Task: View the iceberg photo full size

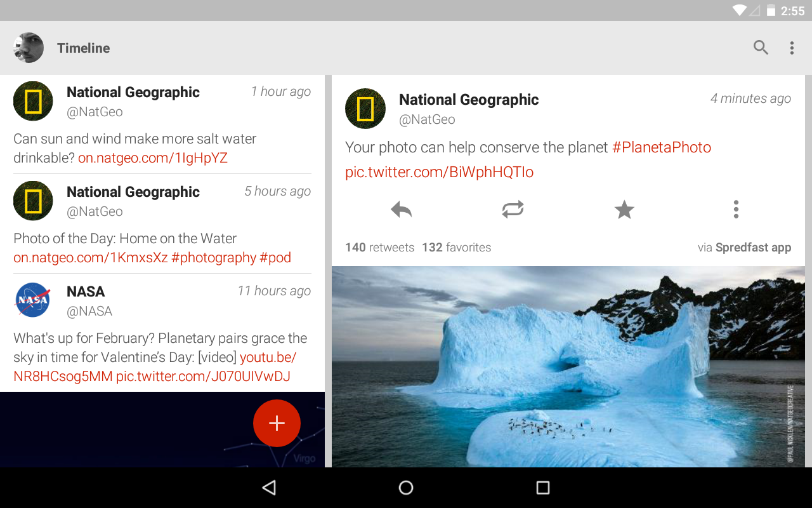Action: pos(568,367)
